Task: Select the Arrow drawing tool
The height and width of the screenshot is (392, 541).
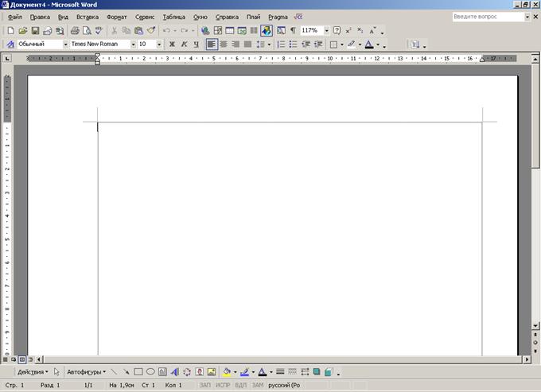Action: click(x=126, y=372)
